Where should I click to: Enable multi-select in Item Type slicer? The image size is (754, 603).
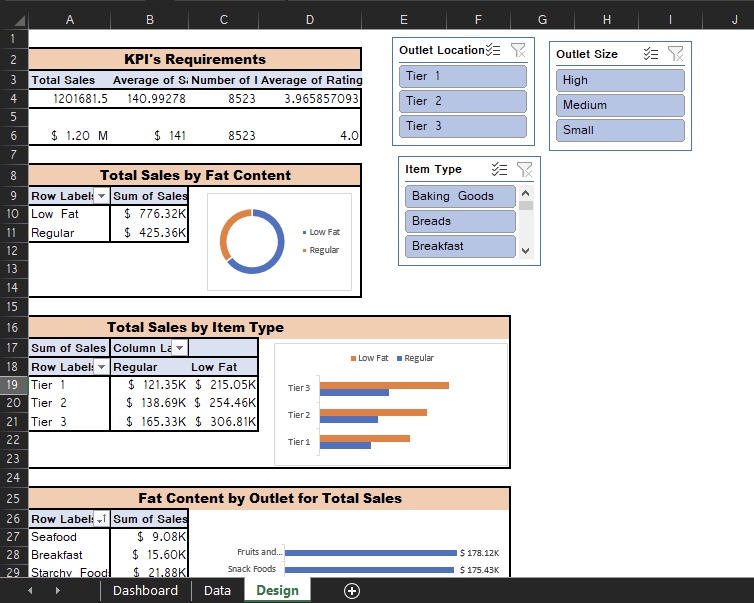pyautogui.click(x=500, y=170)
